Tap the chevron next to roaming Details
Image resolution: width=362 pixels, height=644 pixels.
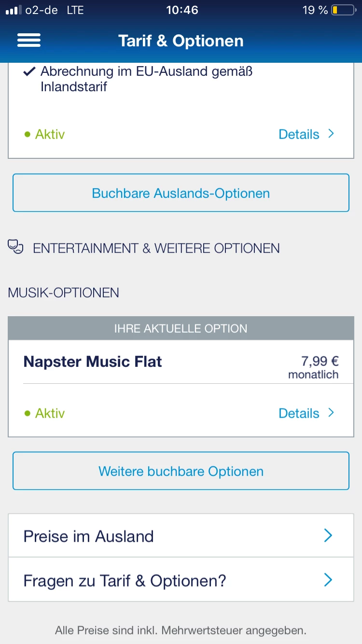pos(331,134)
